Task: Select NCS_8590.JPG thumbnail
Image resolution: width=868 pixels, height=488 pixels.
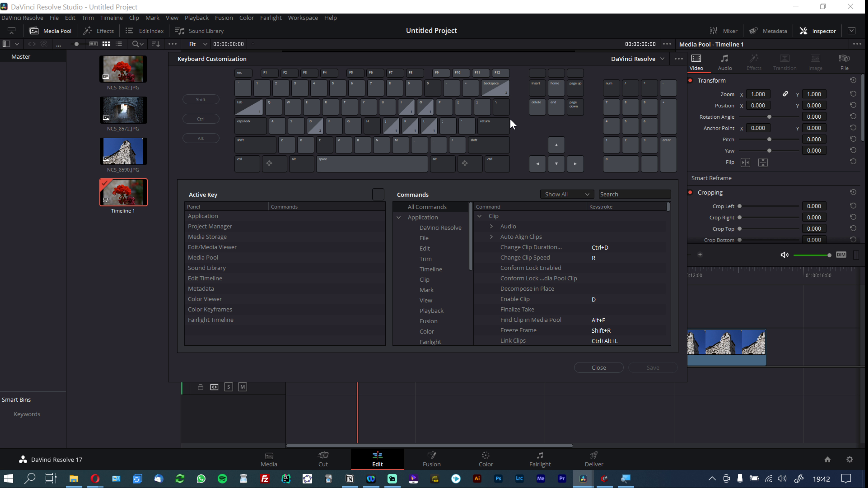Action: [123, 151]
